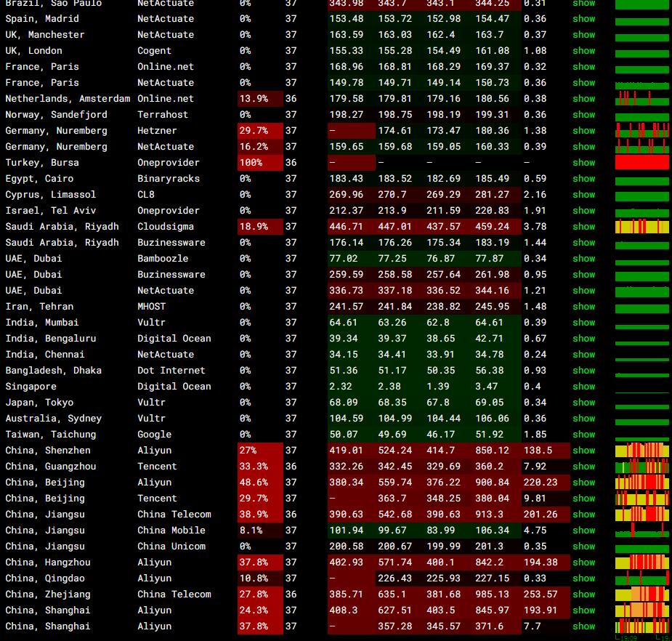Click show in UK, London Cogent row

coord(583,51)
